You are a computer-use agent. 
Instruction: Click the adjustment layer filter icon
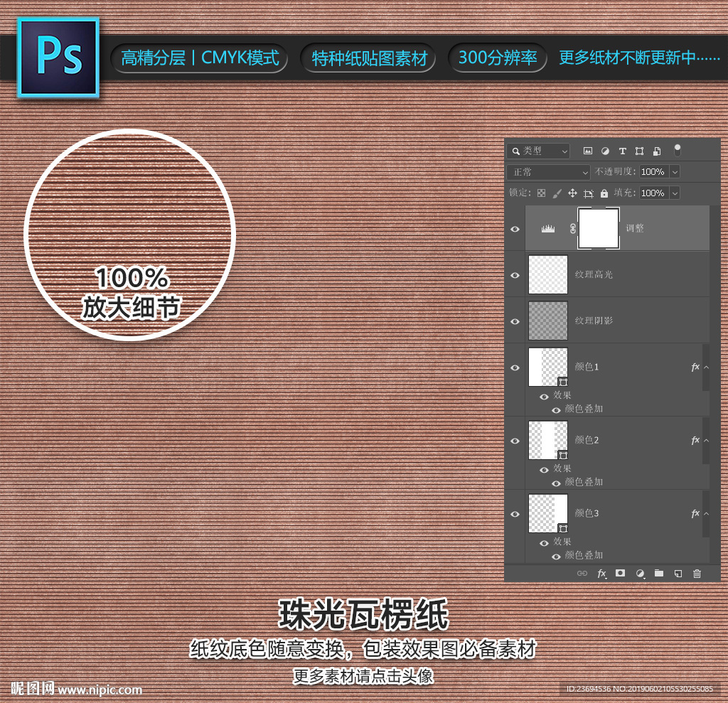click(605, 151)
